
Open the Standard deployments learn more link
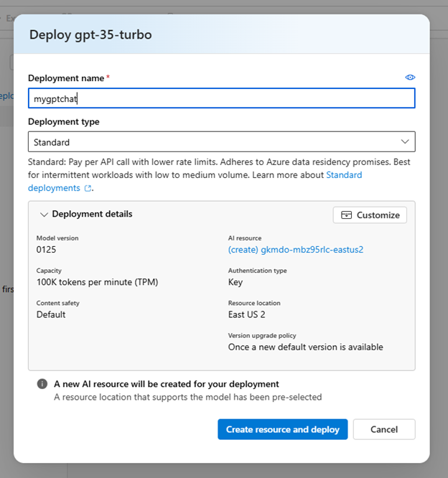(x=344, y=175)
